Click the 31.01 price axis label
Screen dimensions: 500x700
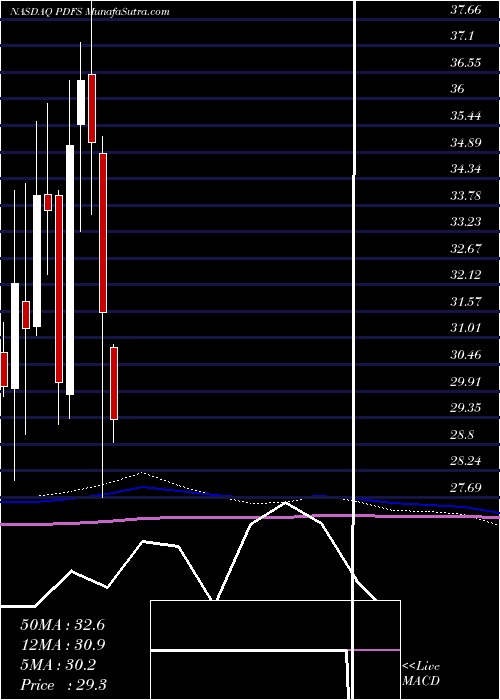click(466, 328)
